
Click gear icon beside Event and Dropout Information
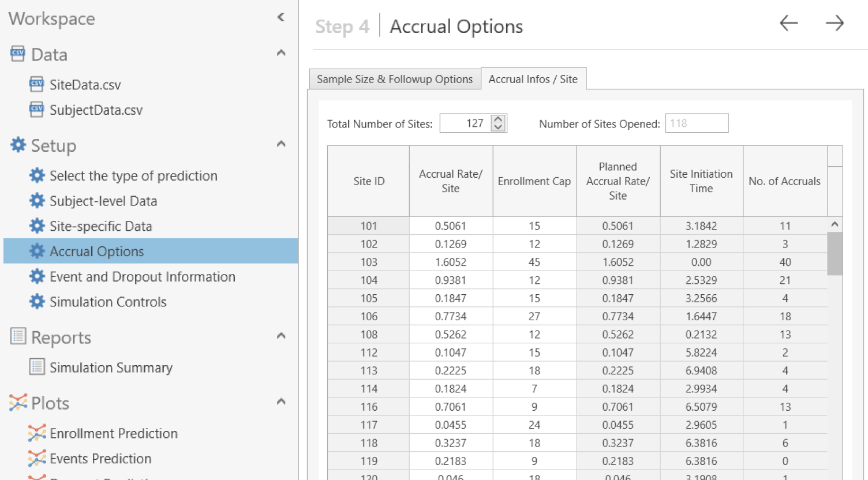pos(37,276)
